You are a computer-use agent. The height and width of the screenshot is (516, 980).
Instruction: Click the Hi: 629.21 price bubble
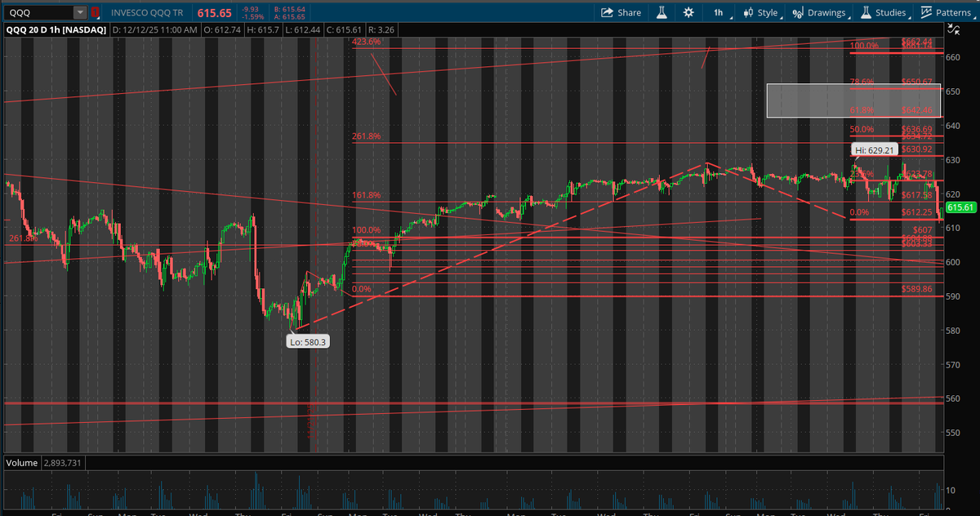873,150
